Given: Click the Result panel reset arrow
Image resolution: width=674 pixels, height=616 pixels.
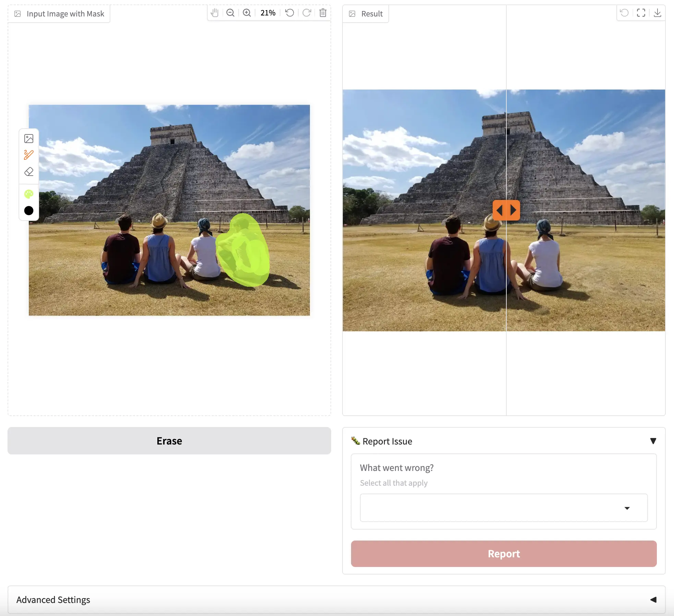Looking at the screenshot, I should pyautogui.click(x=624, y=13).
